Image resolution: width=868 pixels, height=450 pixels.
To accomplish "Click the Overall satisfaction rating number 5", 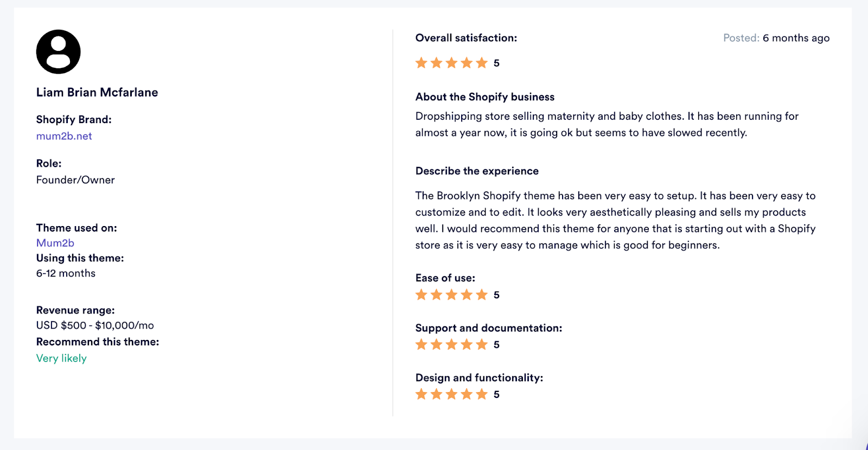I will click(496, 63).
